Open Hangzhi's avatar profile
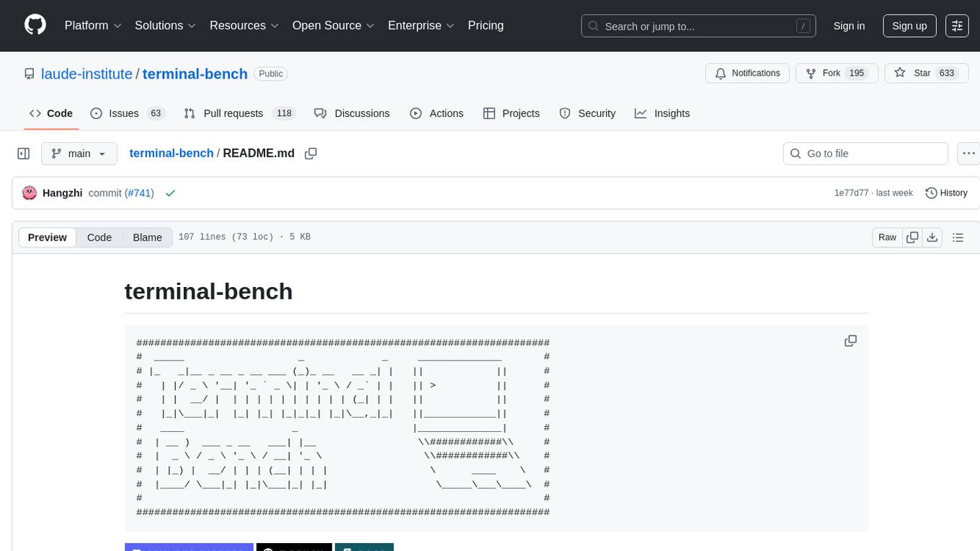This screenshot has width=980, height=551. (30, 193)
